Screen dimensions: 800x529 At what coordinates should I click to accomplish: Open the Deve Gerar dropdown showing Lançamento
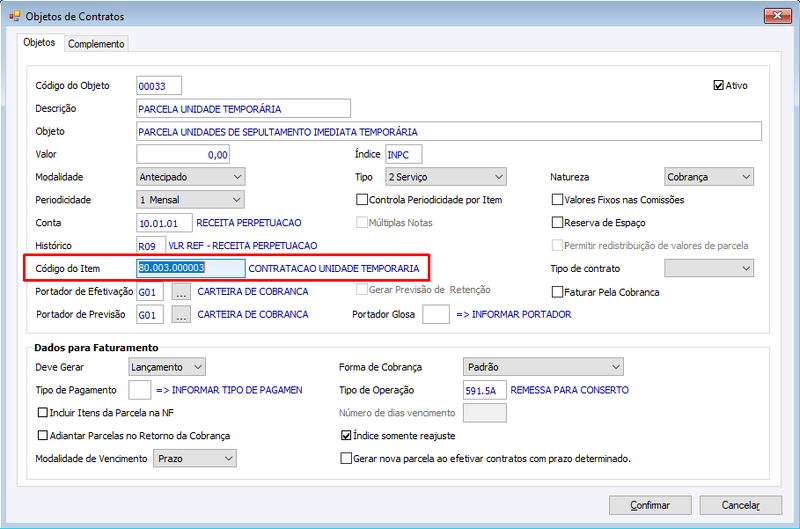167,367
